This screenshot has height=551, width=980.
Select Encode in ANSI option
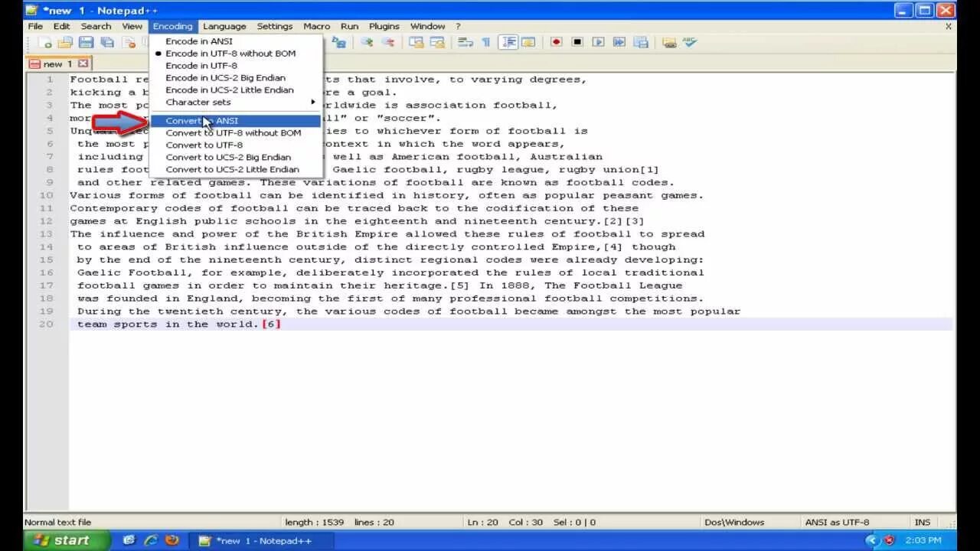(236, 41)
